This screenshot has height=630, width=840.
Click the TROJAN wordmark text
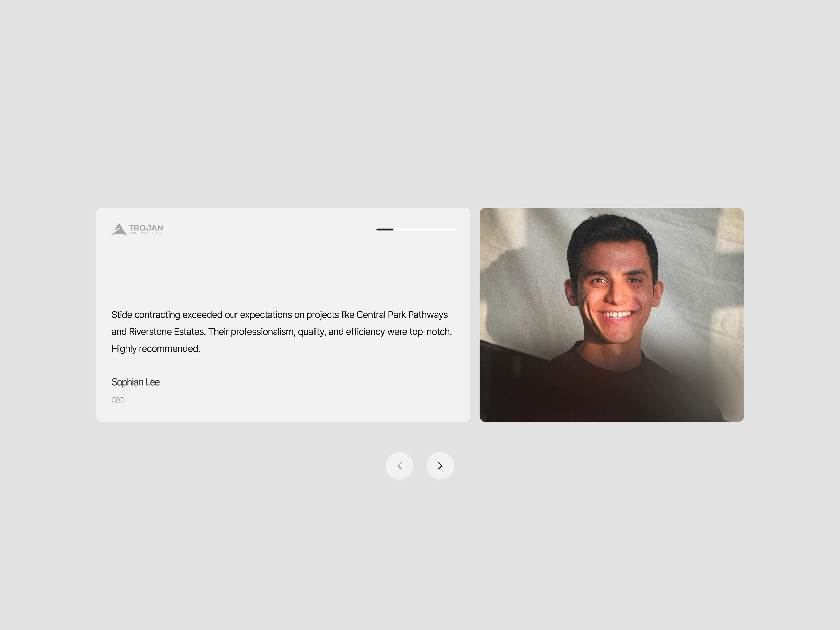(146, 227)
